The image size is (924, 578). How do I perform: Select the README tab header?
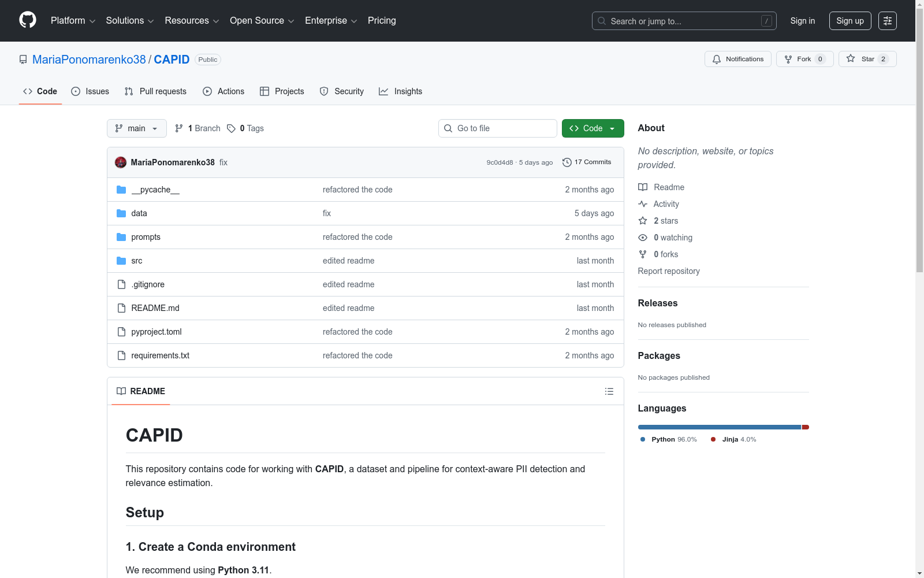(x=141, y=391)
